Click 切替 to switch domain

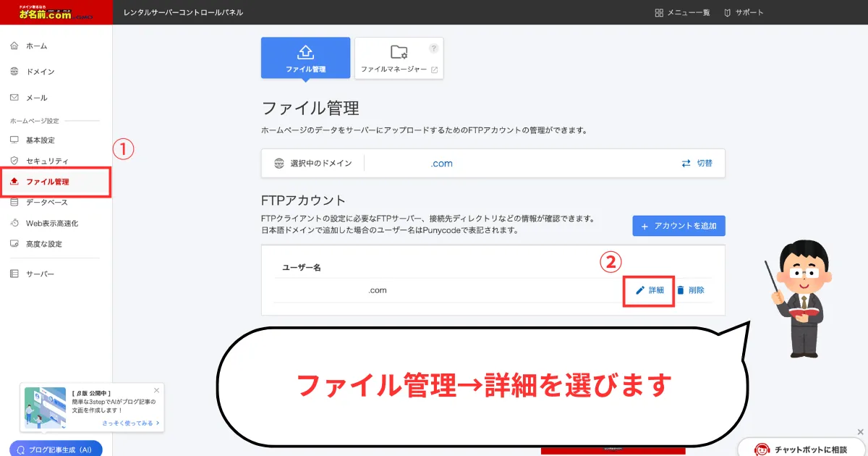(x=697, y=164)
